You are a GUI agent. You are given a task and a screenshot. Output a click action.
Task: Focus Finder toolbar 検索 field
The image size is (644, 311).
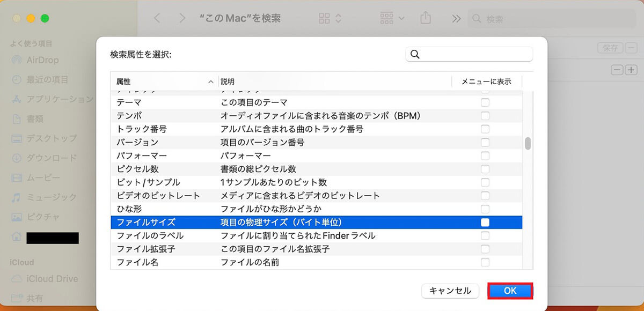552,19
